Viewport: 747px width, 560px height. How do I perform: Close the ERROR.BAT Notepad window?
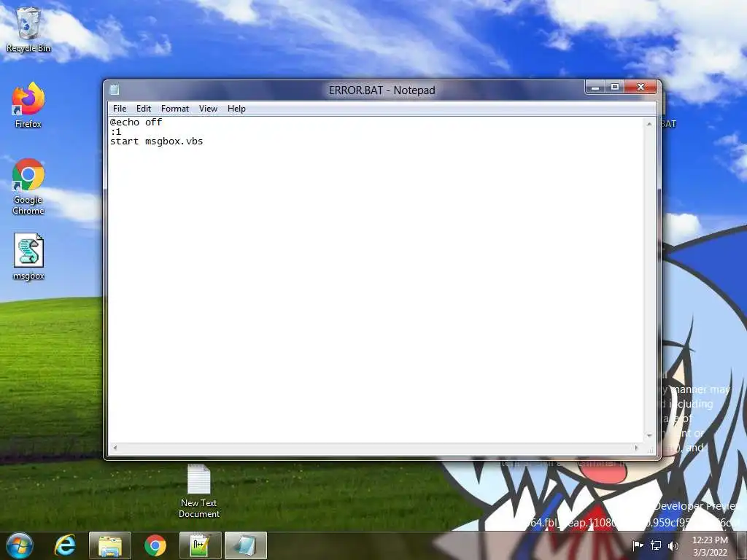pyautogui.click(x=640, y=87)
